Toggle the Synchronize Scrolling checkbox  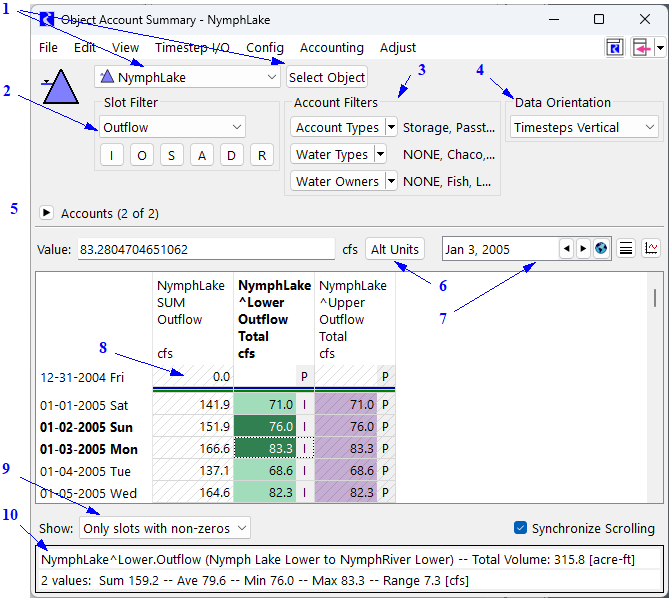pos(520,528)
